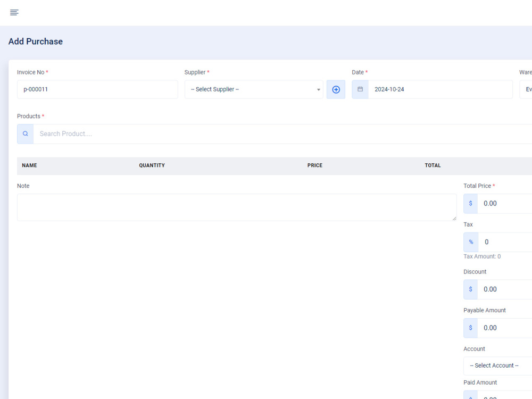
Task: Focus the Search Product input
Action: tap(282, 134)
